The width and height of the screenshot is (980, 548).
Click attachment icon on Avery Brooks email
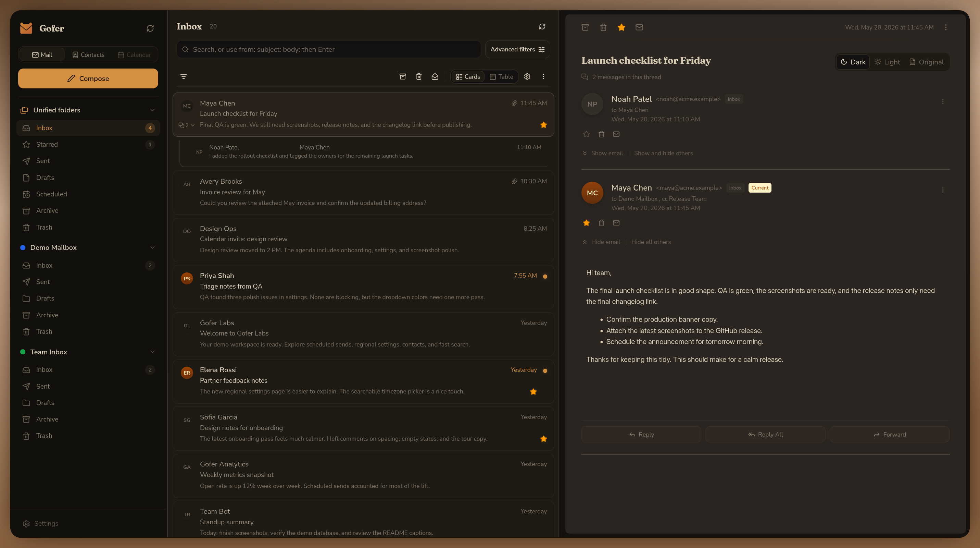coord(514,181)
